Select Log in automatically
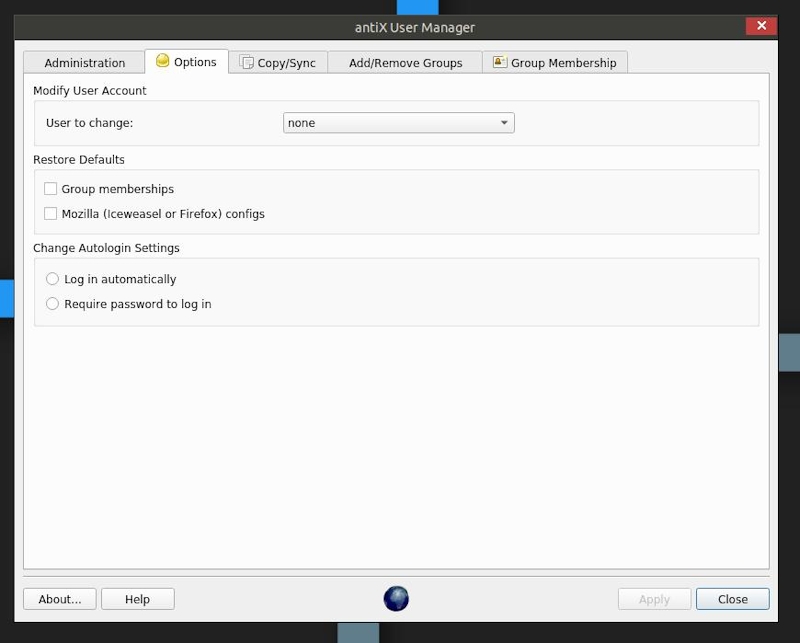Viewport: 800px width, 643px height. click(52, 278)
